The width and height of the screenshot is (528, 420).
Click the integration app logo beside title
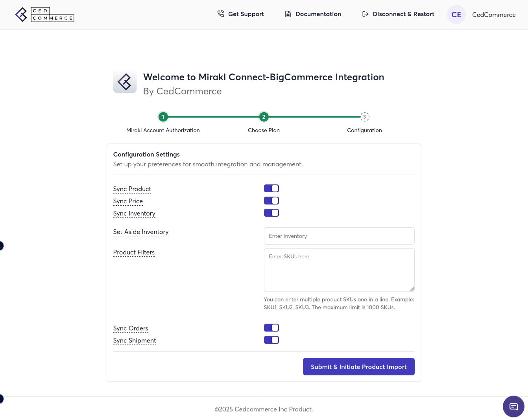tap(125, 82)
